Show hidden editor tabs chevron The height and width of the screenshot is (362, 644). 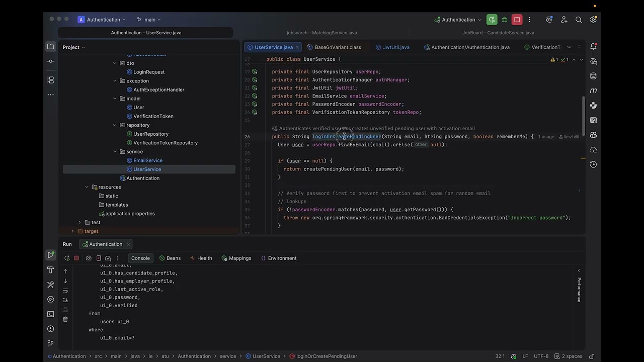(569, 47)
